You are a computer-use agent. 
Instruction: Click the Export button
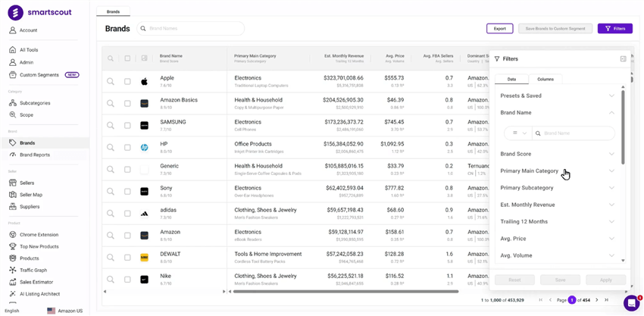(x=500, y=29)
